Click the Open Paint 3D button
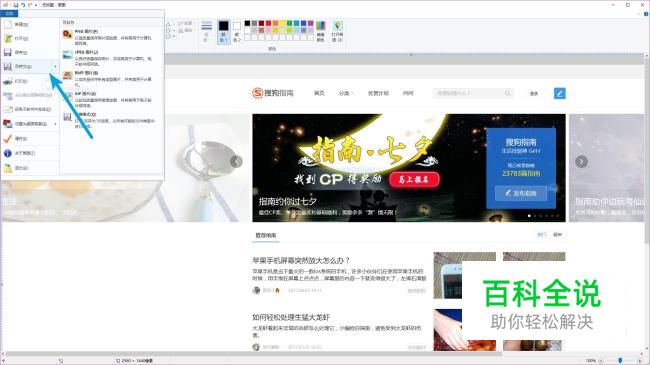Viewport: 650px width, 365px height. 337,32
